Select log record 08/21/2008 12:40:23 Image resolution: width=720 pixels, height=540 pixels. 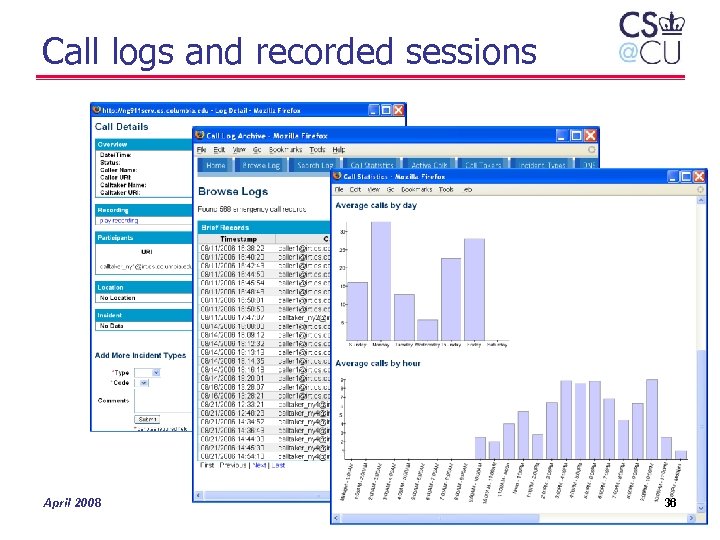click(x=264, y=413)
